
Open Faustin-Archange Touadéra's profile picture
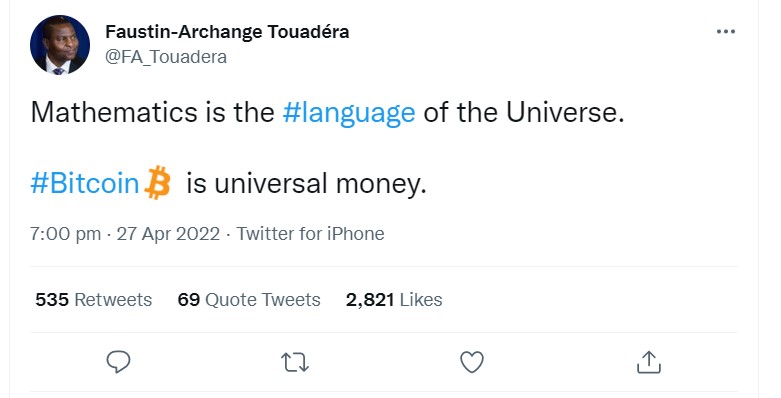[x=60, y=45]
